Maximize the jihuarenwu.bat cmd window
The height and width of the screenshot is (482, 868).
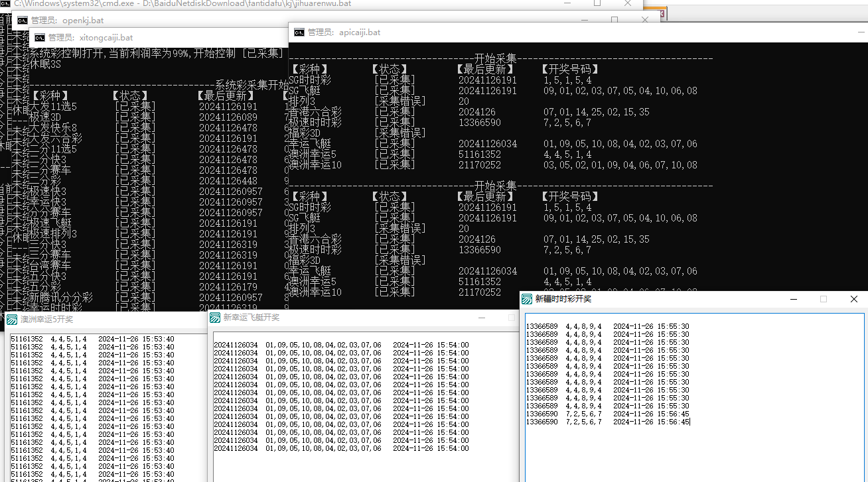coord(597,3)
